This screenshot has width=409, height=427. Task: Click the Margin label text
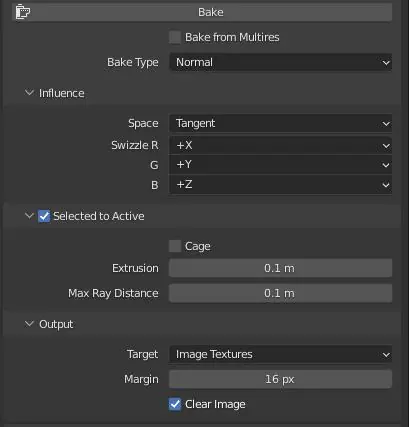tap(141, 379)
